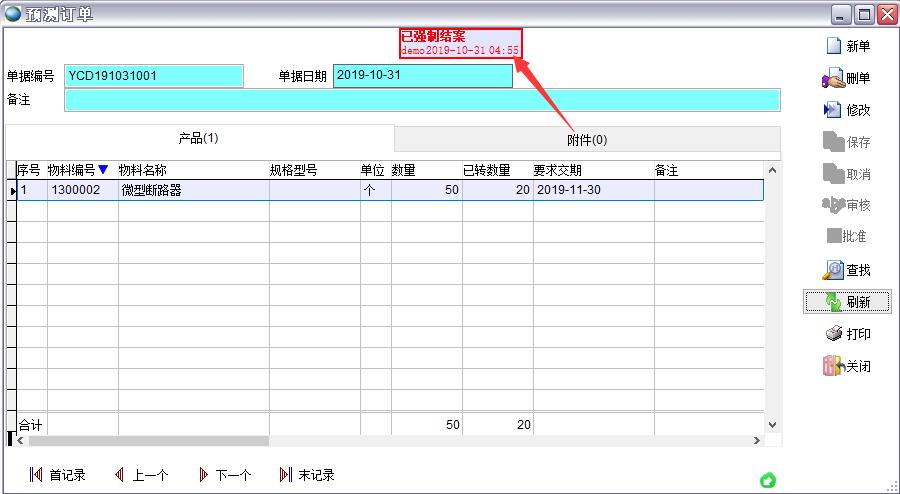The width and height of the screenshot is (900, 494).
Task: Click sort arrow on 物料编号 column header
Action: [103, 170]
